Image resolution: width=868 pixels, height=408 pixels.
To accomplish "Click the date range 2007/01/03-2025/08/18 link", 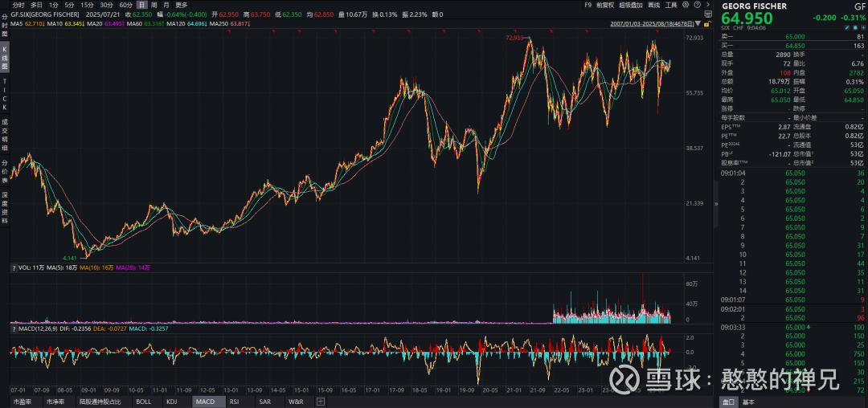I will click(x=652, y=24).
